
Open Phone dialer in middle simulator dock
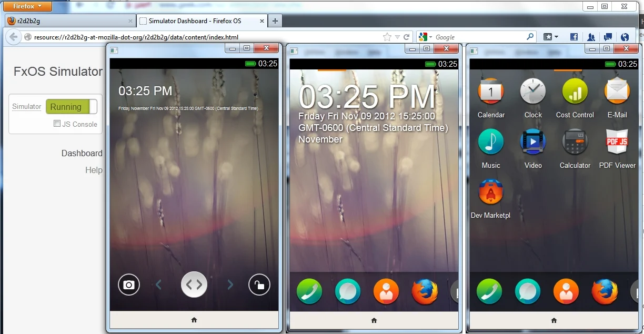(x=309, y=291)
